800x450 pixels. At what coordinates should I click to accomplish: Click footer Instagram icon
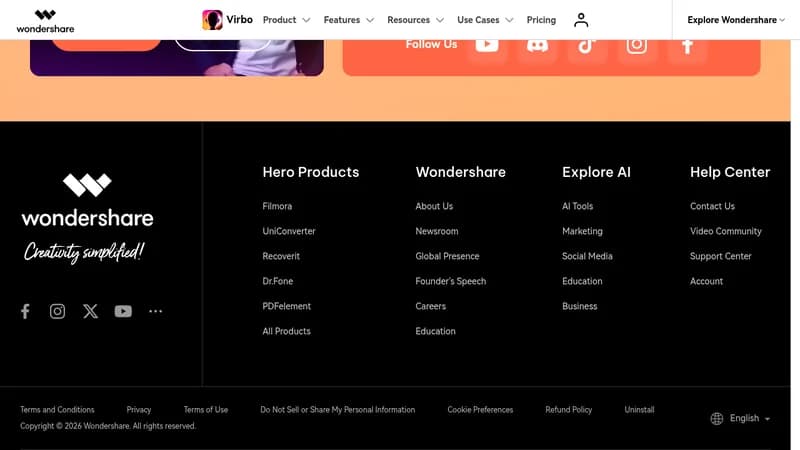click(x=57, y=311)
